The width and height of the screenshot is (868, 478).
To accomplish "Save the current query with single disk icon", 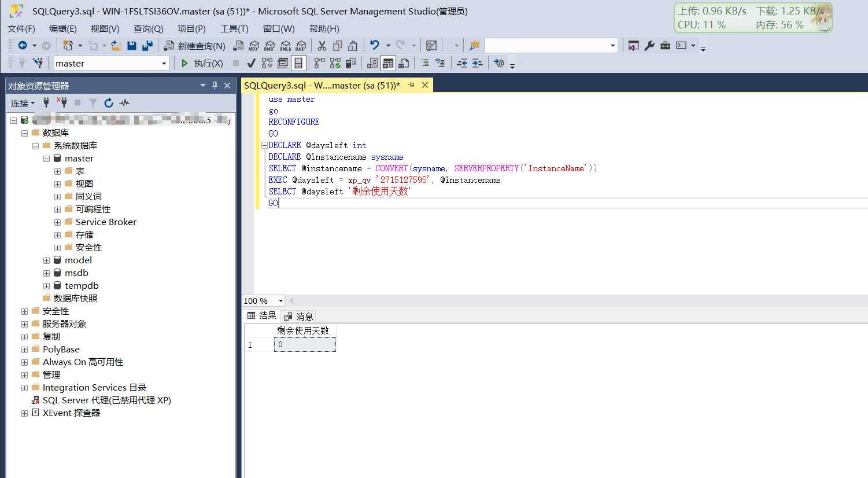I will [x=132, y=46].
